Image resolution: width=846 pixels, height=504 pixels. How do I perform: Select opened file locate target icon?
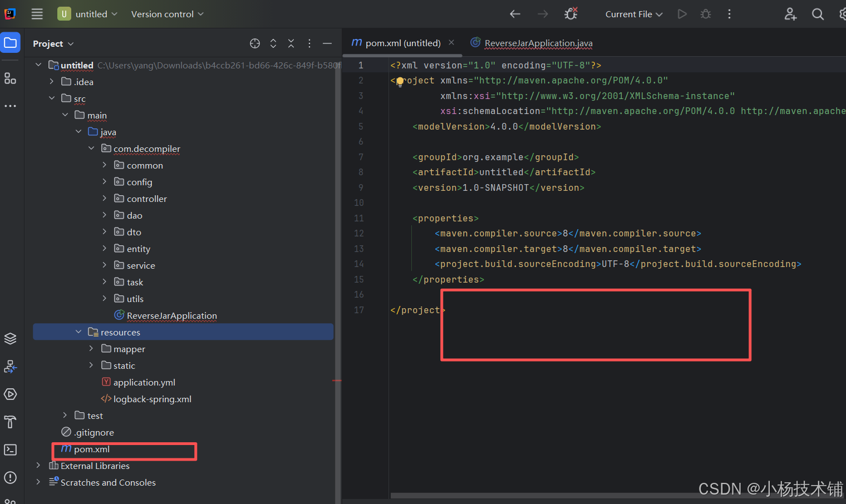[255, 43]
